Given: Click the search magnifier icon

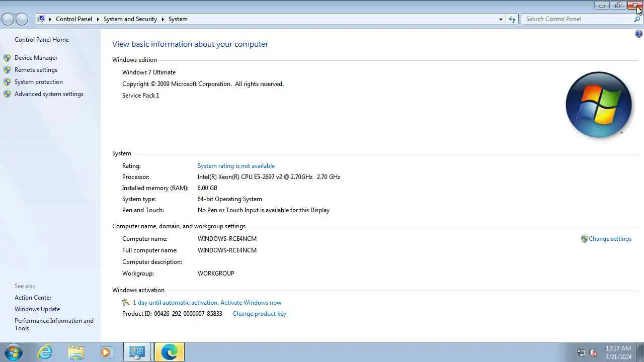Looking at the screenshot, I should (x=637, y=19).
